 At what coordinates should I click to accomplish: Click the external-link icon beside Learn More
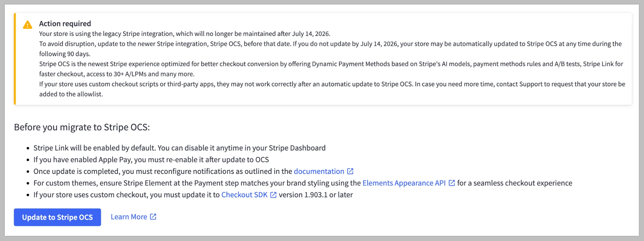click(153, 217)
